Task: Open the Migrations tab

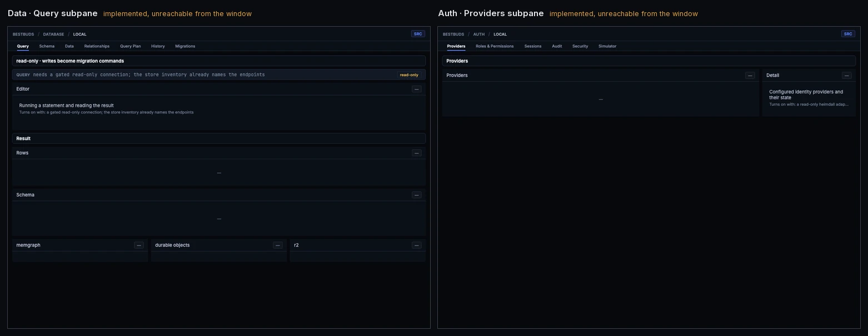Action: (185, 46)
